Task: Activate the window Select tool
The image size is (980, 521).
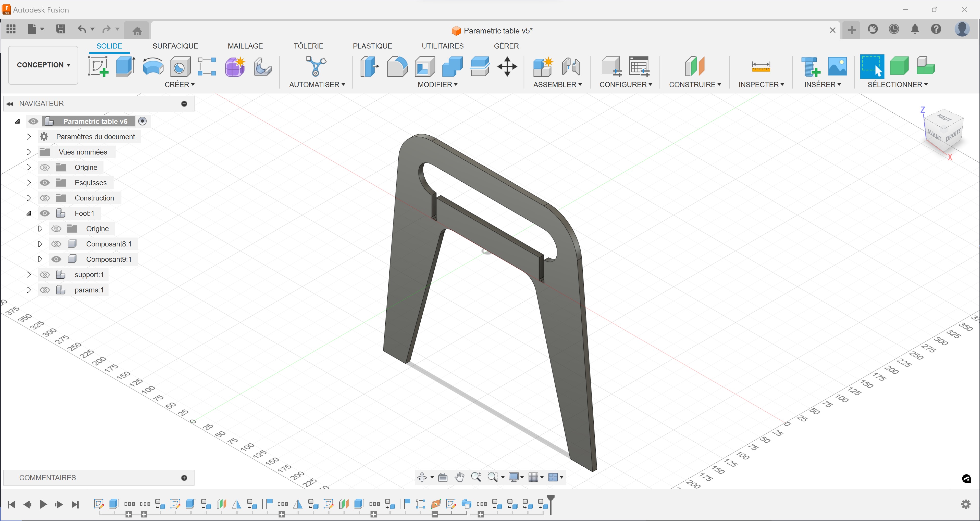Action: point(872,67)
